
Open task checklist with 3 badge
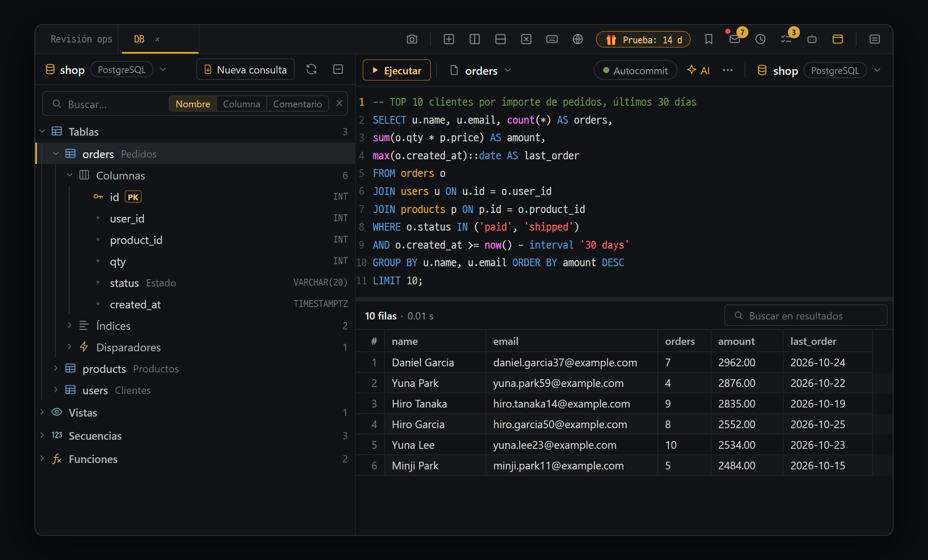pyautogui.click(x=786, y=40)
